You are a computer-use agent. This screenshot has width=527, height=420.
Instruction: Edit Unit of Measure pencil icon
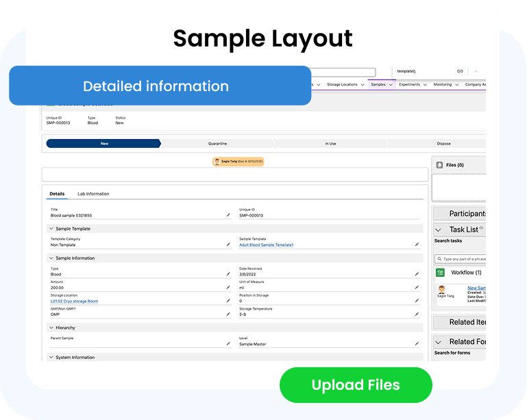pyautogui.click(x=417, y=288)
